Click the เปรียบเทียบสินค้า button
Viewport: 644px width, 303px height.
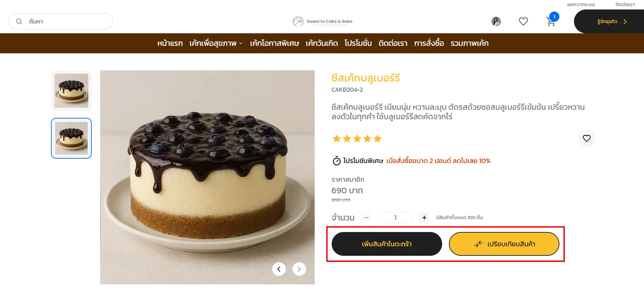point(504,244)
